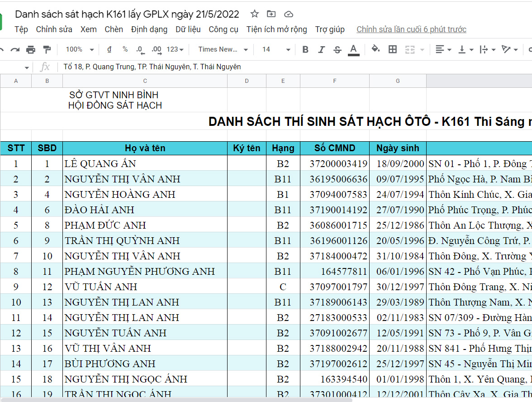Click the Move to folder icon
The image size is (532, 402).
tap(271, 14)
